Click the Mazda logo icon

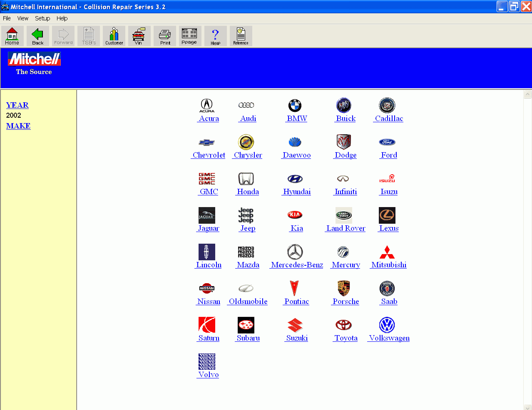coord(246,252)
